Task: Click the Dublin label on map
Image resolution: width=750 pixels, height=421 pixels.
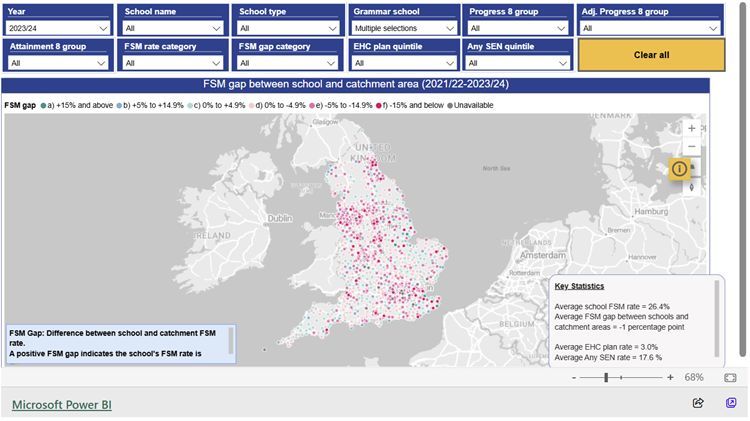Action: [280, 218]
